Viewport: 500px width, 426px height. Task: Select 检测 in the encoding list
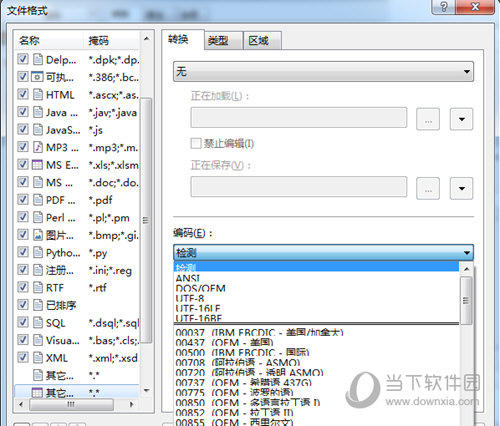coord(316,267)
